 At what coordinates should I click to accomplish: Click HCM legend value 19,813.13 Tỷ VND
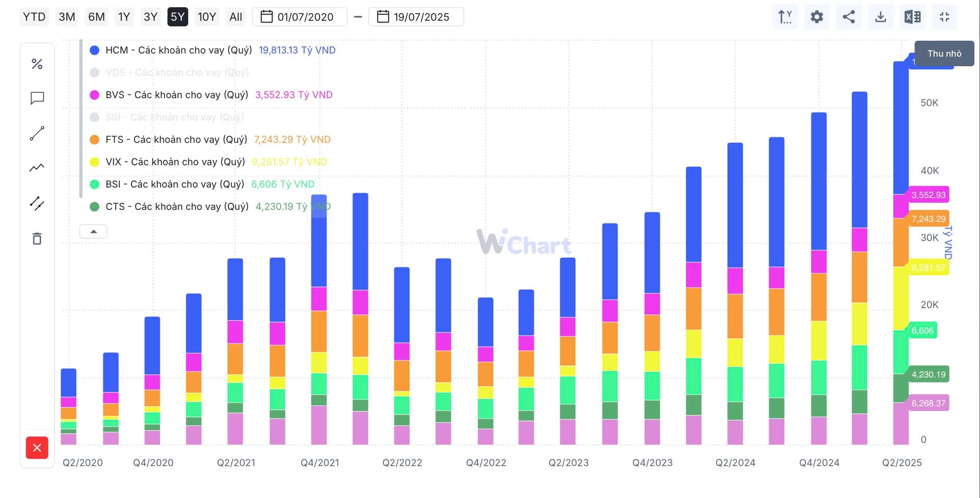297,50
